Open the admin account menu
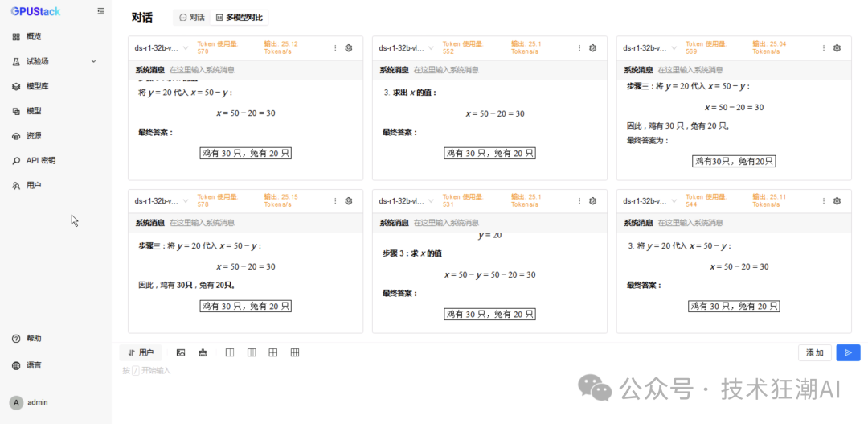The width and height of the screenshot is (868, 424). [x=31, y=402]
